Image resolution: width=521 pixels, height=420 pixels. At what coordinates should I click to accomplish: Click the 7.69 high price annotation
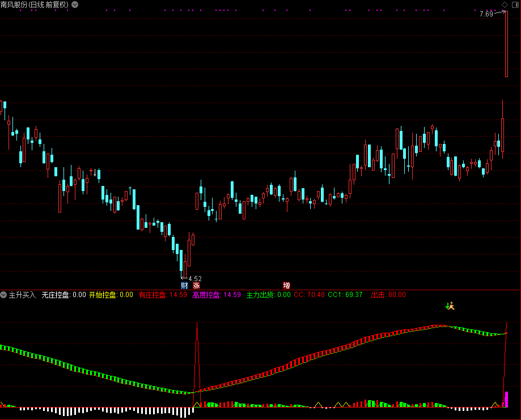click(486, 14)
